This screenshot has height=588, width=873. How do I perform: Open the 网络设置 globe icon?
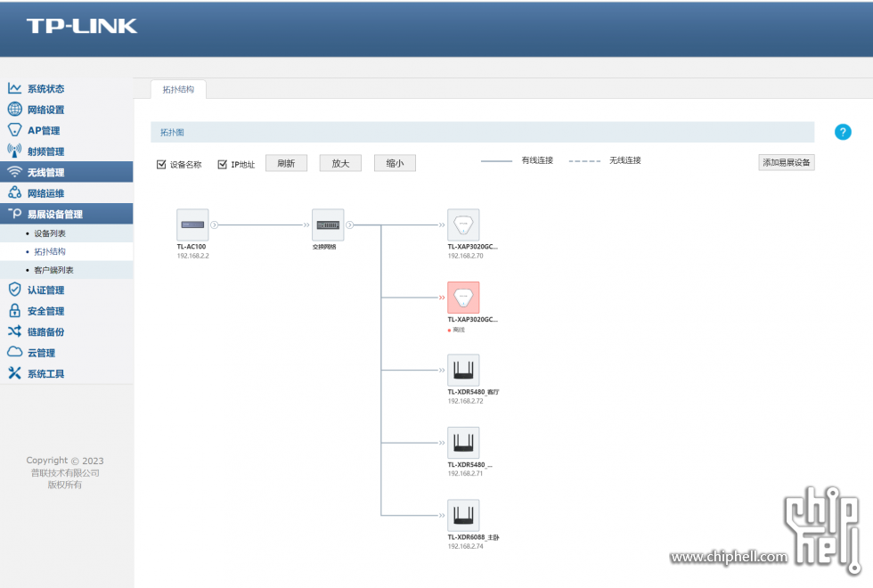tap(14, 109)
